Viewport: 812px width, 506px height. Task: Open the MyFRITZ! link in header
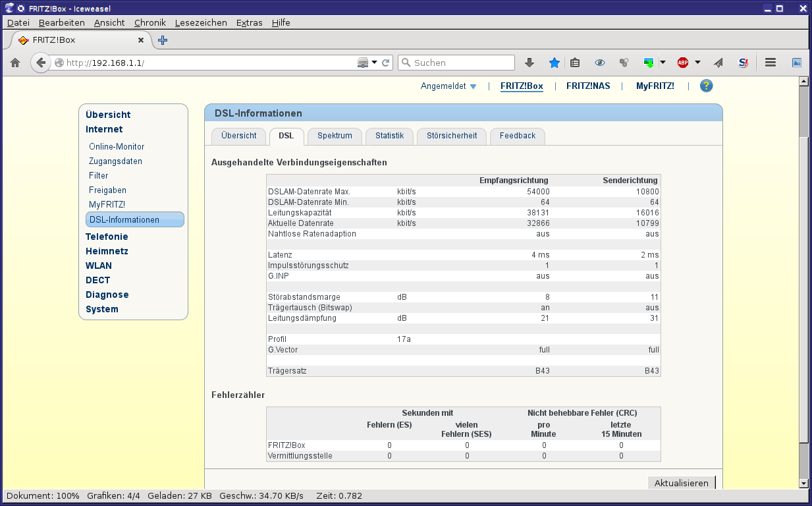click(655, 86)
